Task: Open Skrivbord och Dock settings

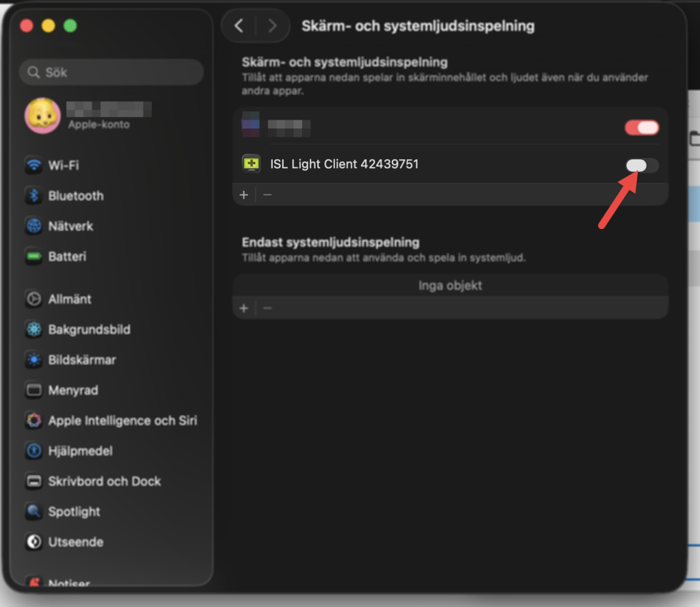Action: click(x=104, y=481)
